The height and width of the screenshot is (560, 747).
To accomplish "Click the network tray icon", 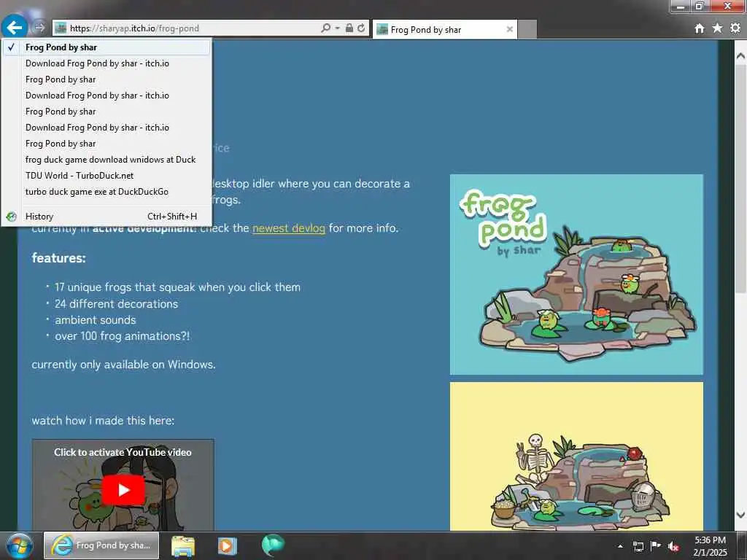I will tap(638, 546).
